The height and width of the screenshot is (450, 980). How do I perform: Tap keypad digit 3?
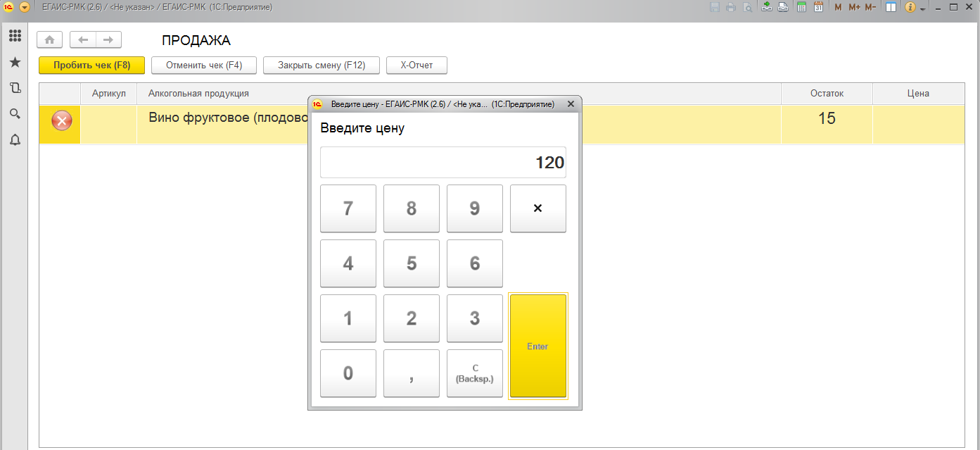pyautogui.click(x=475, y=318)
